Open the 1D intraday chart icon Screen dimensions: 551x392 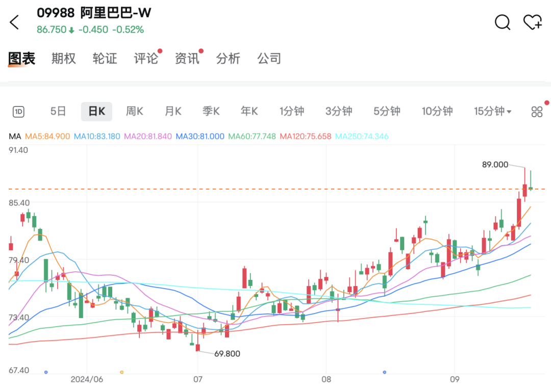(x=19, y=112)
